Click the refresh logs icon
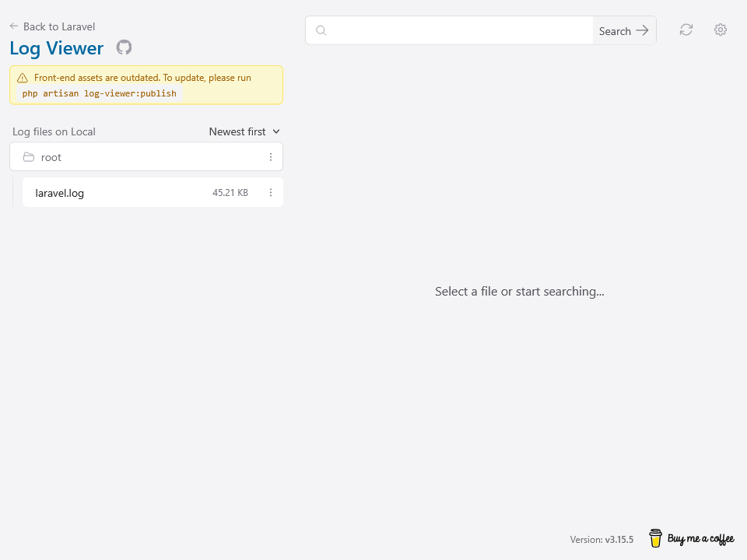 [x=686, y=30]
